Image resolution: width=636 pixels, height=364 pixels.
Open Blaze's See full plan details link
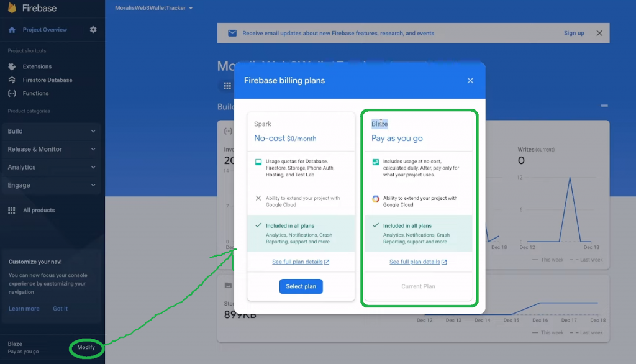pos(418,262)
